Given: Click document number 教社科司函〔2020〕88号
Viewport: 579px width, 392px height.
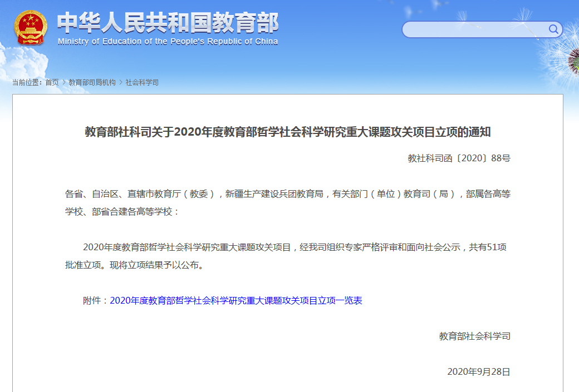Looking at the screenshot, I should 459,158.
